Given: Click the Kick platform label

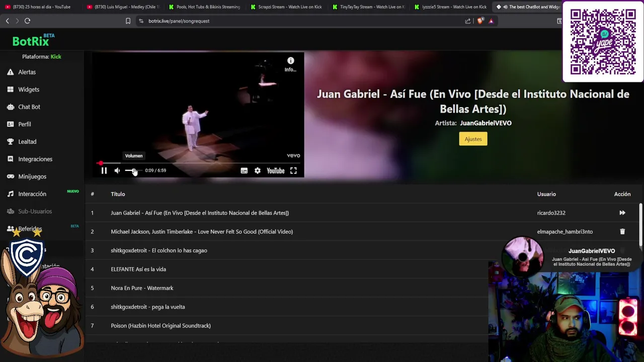Looking at the screenshot, I should pyautogui.click(x=56, y=57).
